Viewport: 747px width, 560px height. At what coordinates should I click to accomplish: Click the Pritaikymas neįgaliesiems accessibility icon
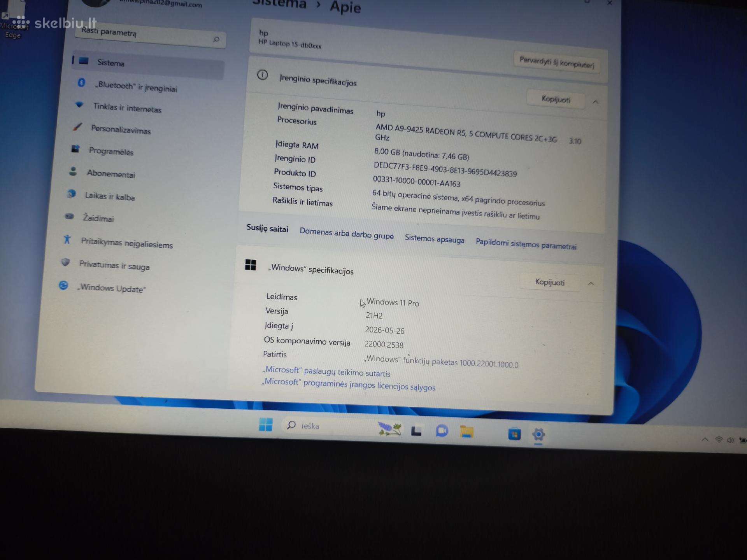tap(67, 239)
